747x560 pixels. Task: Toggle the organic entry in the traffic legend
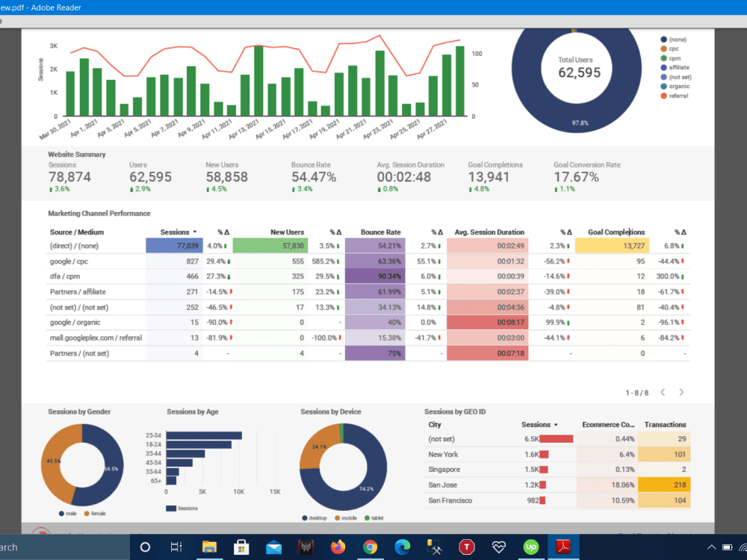[677, 86]
